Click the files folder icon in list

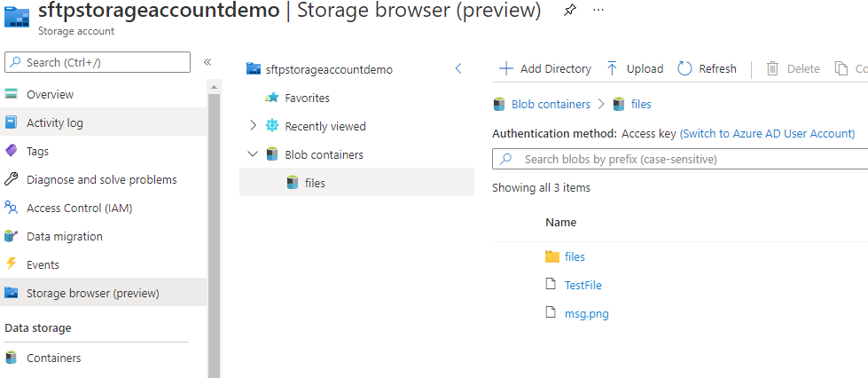click(x=551, y=256)
